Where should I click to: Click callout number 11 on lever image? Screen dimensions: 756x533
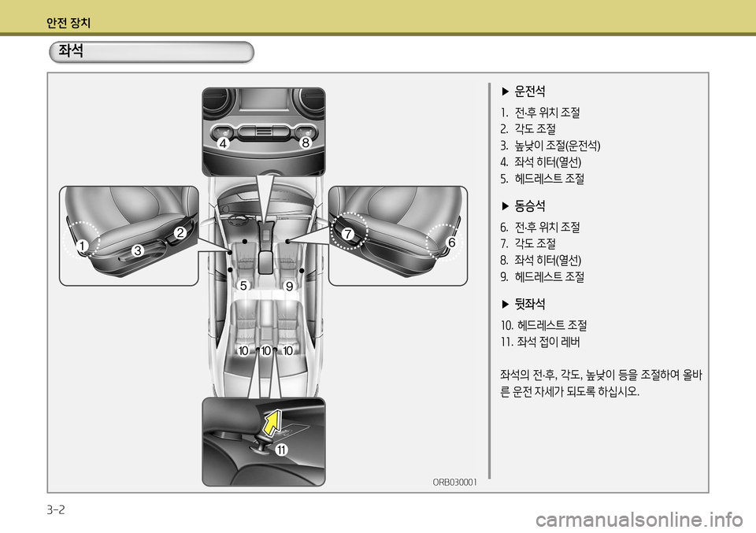pos(281,450)
